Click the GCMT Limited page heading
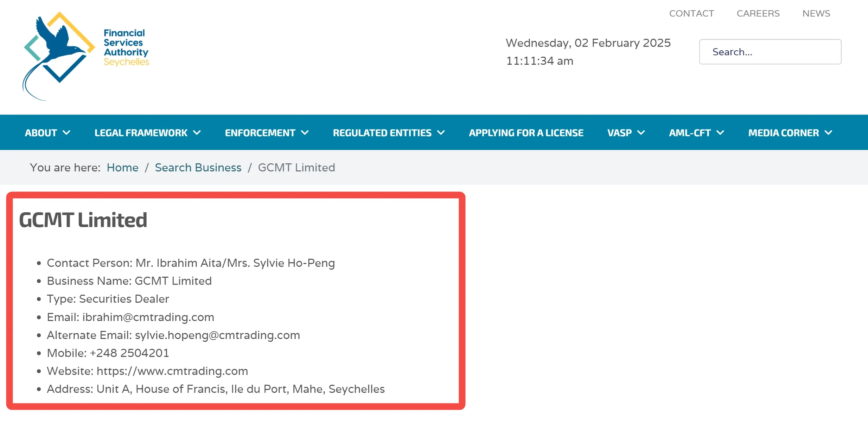Viewport: 868px width, 421px height. [x=83, y=220]
